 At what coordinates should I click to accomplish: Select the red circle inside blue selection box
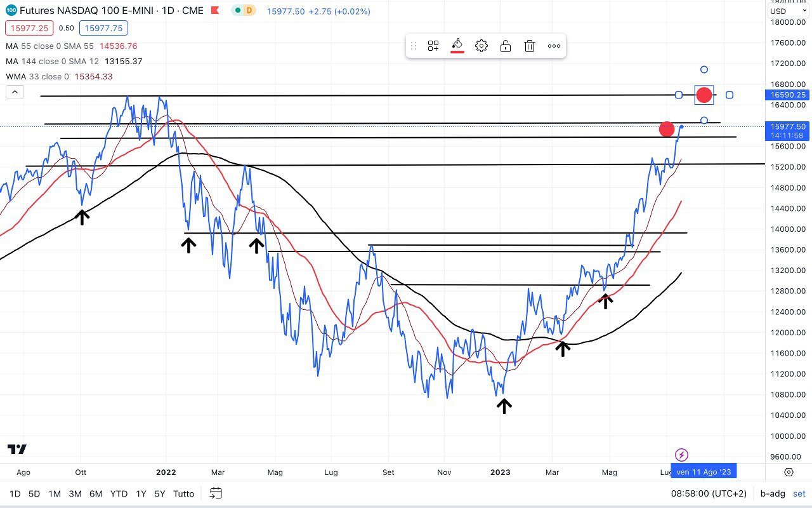pyautogui.click(x=704, y=95)
